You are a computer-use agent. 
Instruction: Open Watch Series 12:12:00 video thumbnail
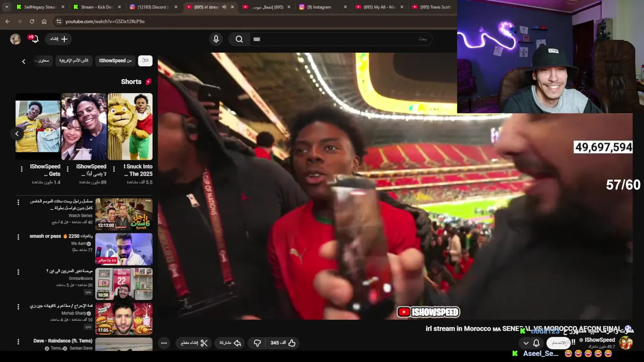124,214
